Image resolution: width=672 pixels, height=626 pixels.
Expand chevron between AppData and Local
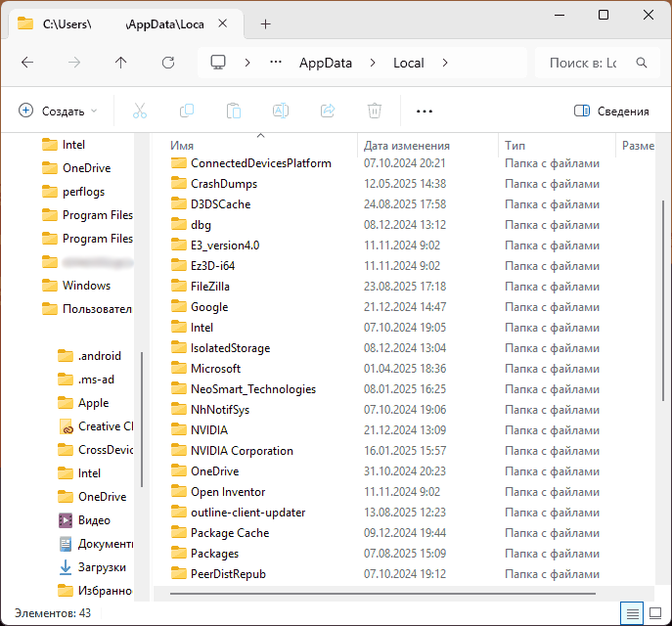coord(373,63)
